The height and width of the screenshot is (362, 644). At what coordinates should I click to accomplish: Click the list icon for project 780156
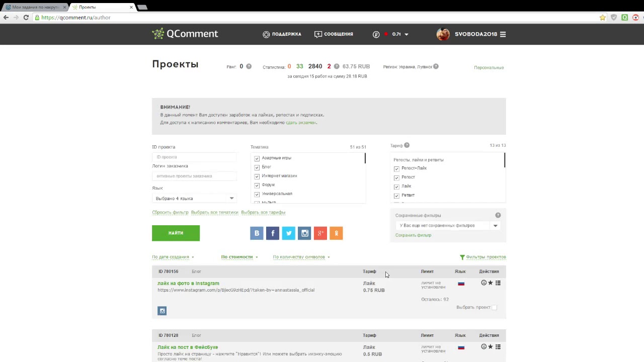(x=498, y=283)
